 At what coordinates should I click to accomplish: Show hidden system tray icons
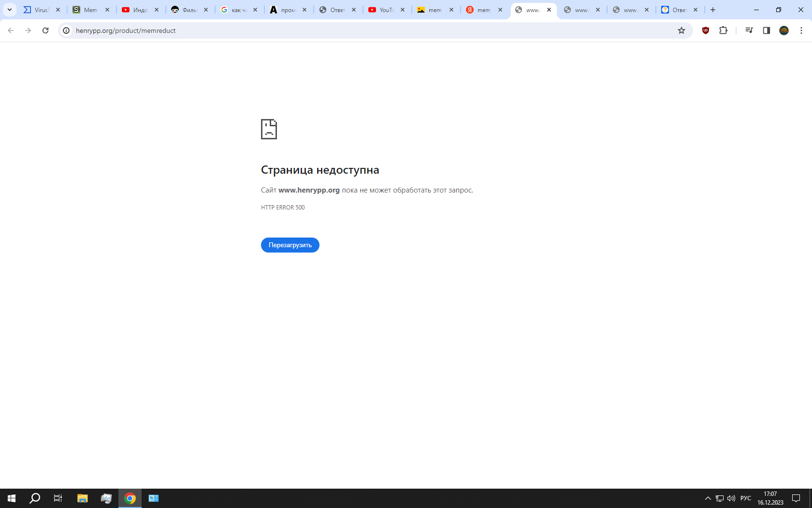708,498
